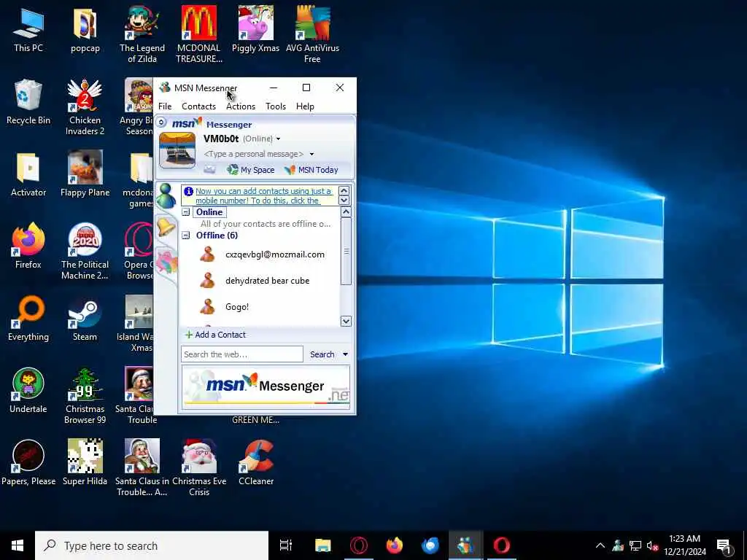Open MSN Today

click(311, 169)
